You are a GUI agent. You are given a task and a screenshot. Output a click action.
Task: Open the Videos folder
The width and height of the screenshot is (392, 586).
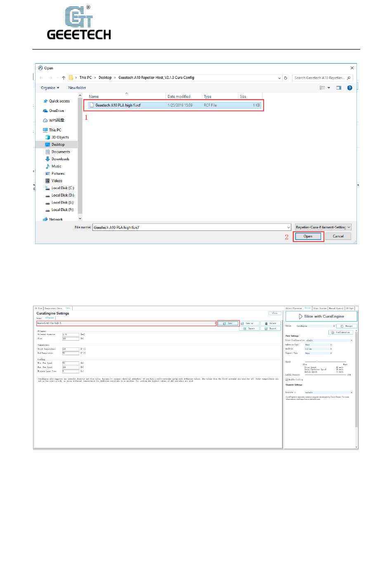coord(54,180)
